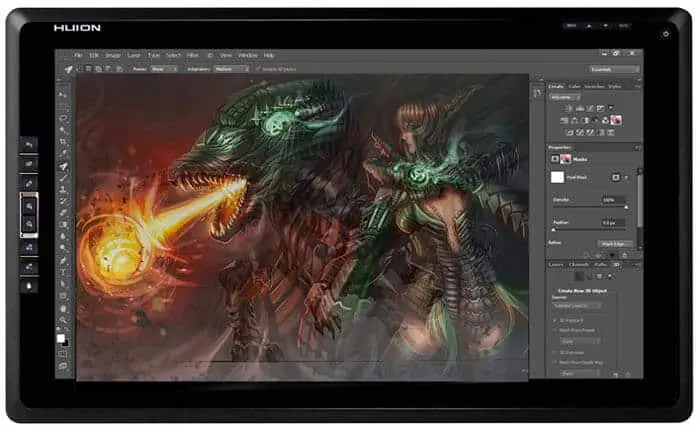Open the 3D Source dropdown
Screen dimensions: 700x432
pyautogui.click(x=579, y=306)
